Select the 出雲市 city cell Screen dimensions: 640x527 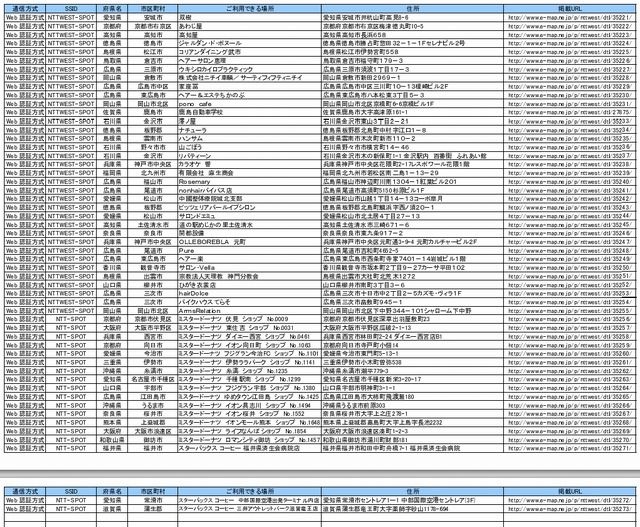pos(153,276)
